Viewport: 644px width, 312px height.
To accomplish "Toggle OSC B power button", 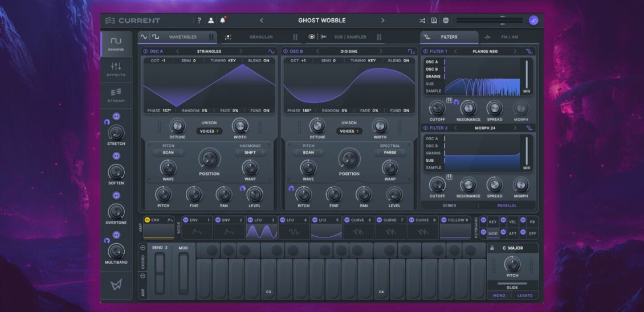I will click(x=285, y=51).
